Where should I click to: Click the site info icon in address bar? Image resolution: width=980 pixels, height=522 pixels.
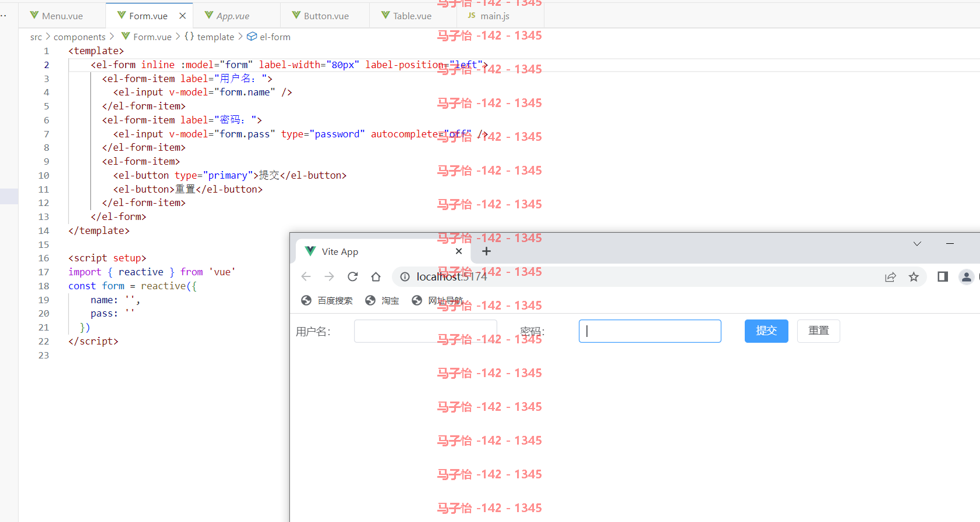click(405, 276)
